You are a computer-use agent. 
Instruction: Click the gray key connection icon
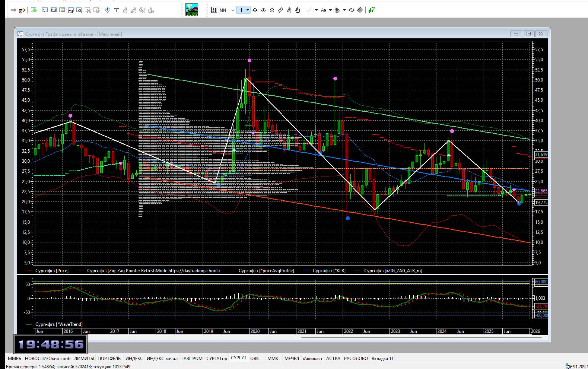pos(13,10)
